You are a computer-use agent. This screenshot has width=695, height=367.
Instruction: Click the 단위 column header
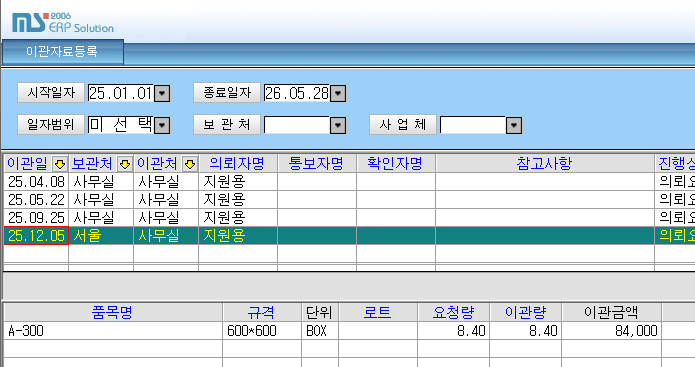click(320, 312)
